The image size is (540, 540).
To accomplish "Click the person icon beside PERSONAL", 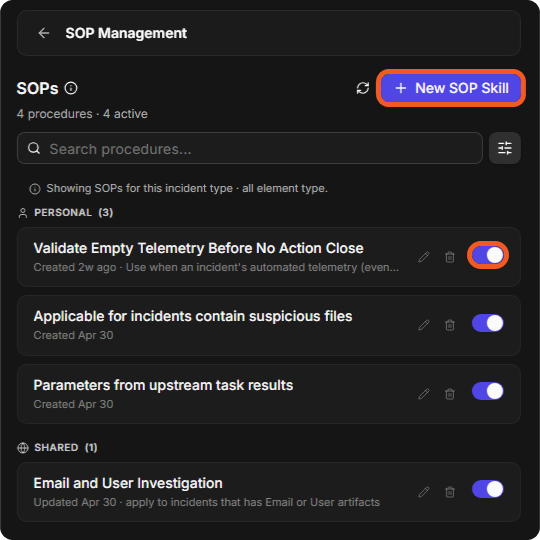I will coord(23,213).
